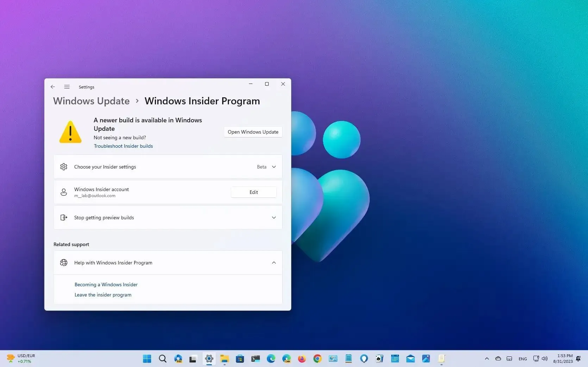Viewport: 588px width, 367px height.
Task: Click the Beta value text
Action: 262,167
